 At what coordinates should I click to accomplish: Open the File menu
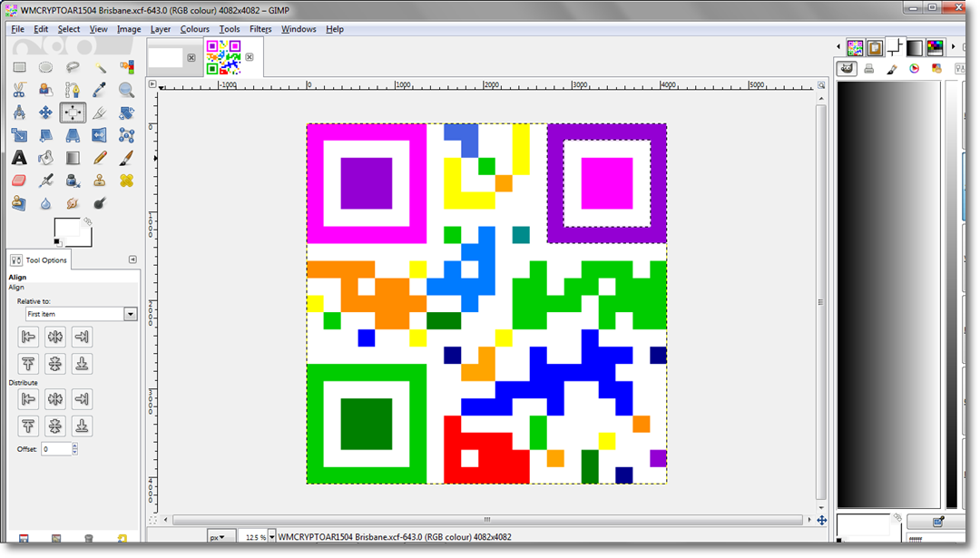(17, 29)
